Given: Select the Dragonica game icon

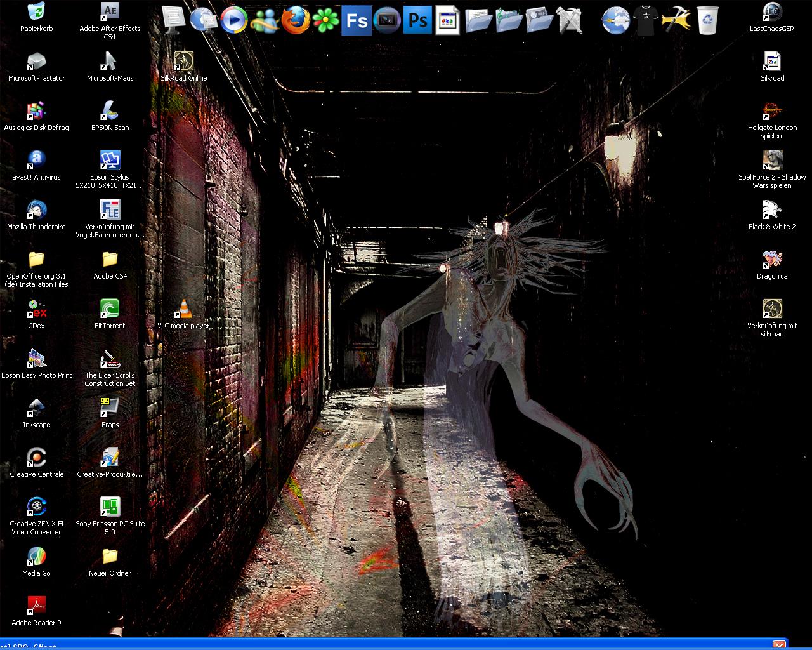Looking at the screenshot, I should click(x=772, y=260).
